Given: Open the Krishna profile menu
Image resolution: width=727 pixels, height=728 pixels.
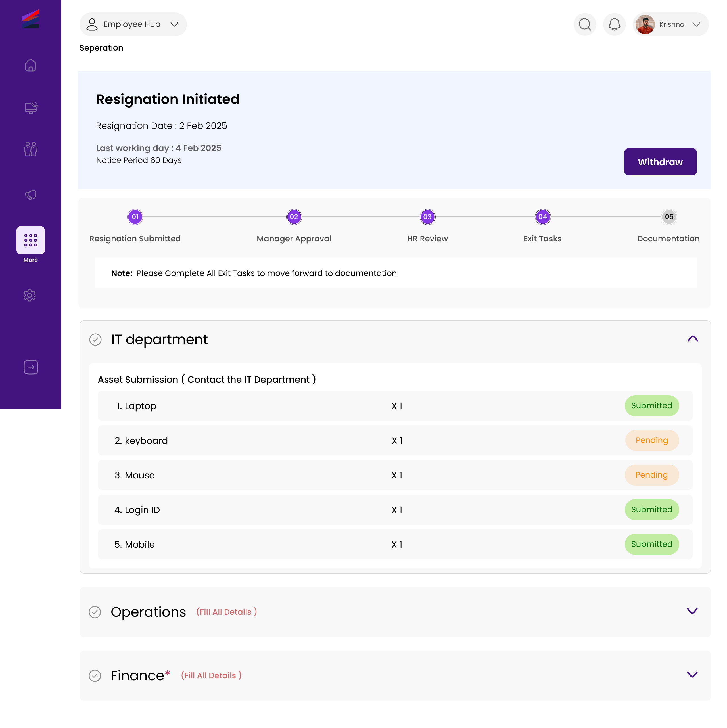Looking at the screenshot, I should tap(670, 24).
